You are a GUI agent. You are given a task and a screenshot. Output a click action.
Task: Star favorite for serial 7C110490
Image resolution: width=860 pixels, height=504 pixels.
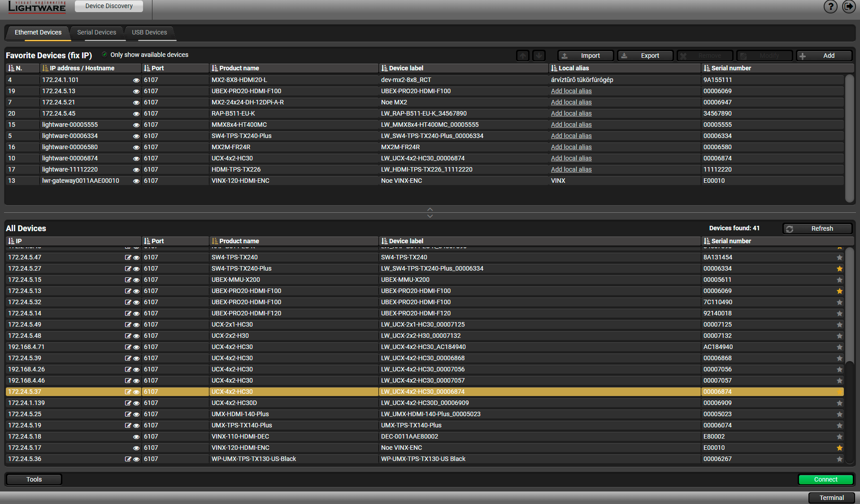(839, 302)
